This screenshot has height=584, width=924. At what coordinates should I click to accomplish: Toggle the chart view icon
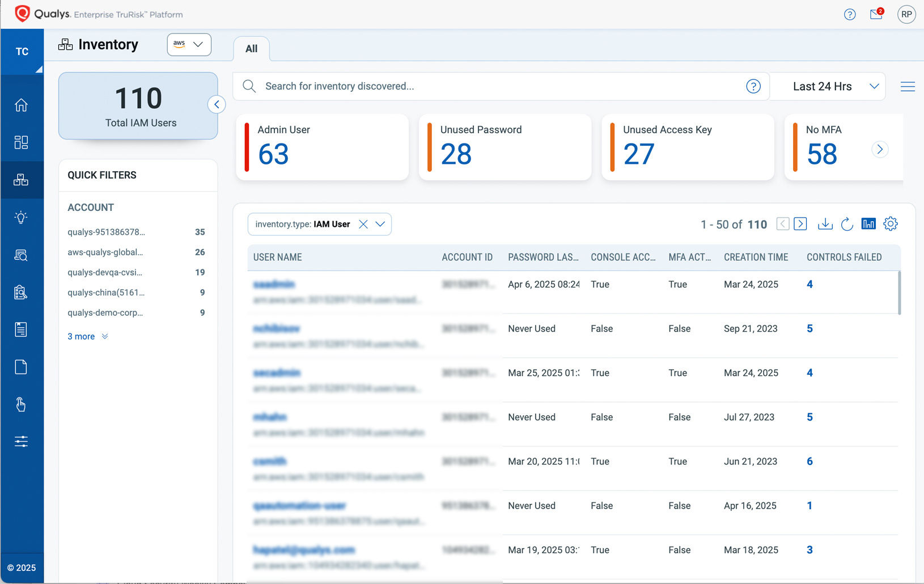(x=868, y=224)
